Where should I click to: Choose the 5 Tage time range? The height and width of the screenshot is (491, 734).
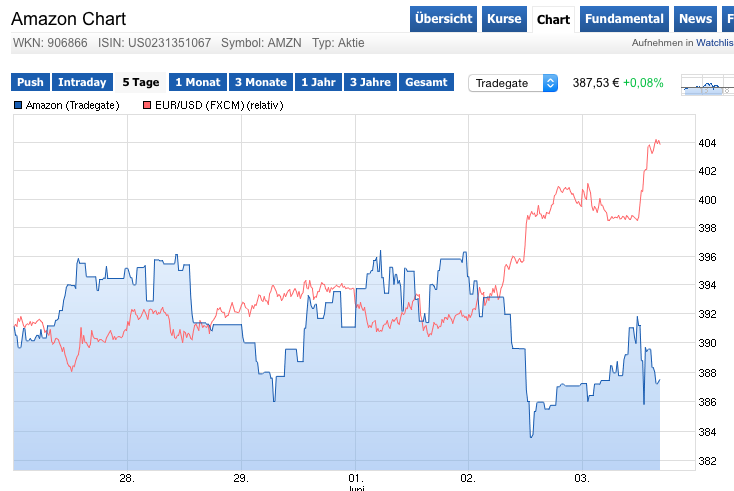click(141, 83)
